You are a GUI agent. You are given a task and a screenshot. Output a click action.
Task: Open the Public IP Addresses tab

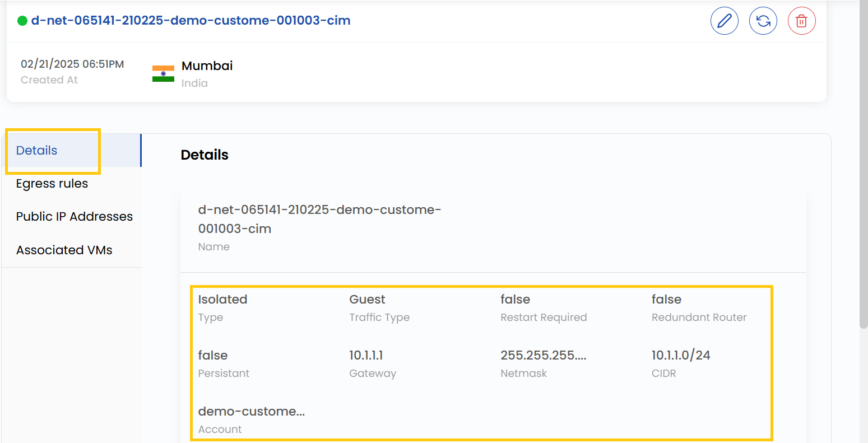[75, 217]
